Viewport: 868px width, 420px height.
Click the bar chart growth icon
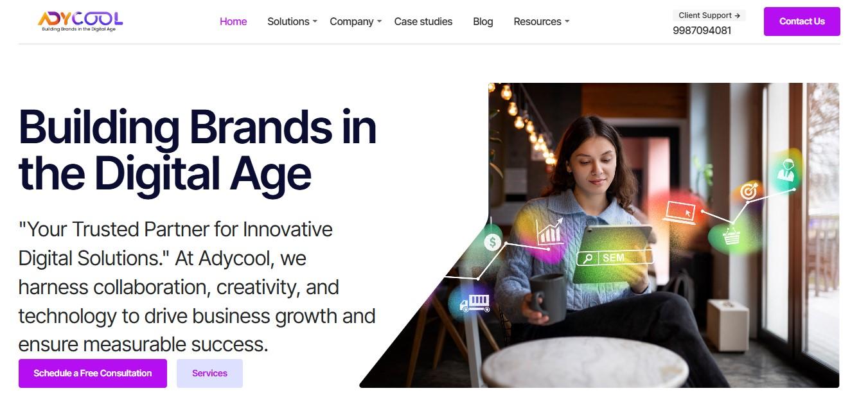pyautogui.click(x=549, y=232)
